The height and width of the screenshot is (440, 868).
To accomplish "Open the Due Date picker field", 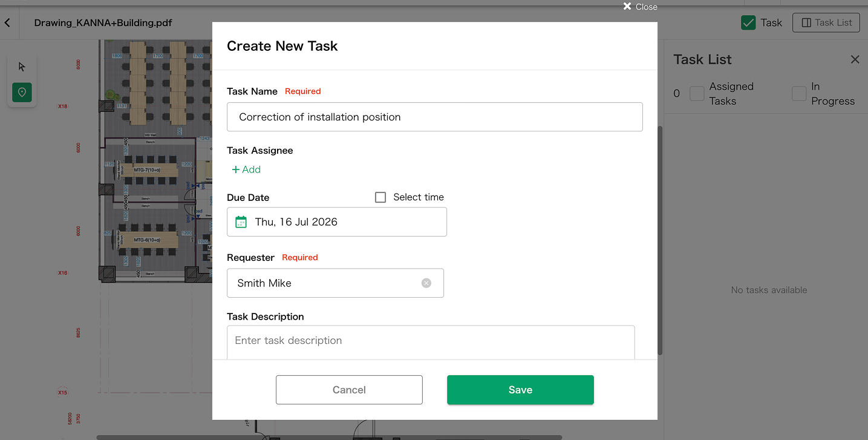I will 337,222.
